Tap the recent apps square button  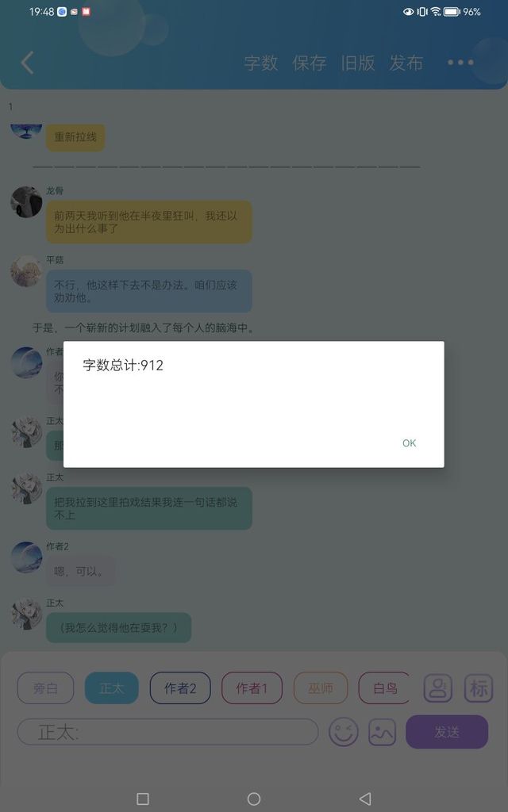(x=143, y=799)
